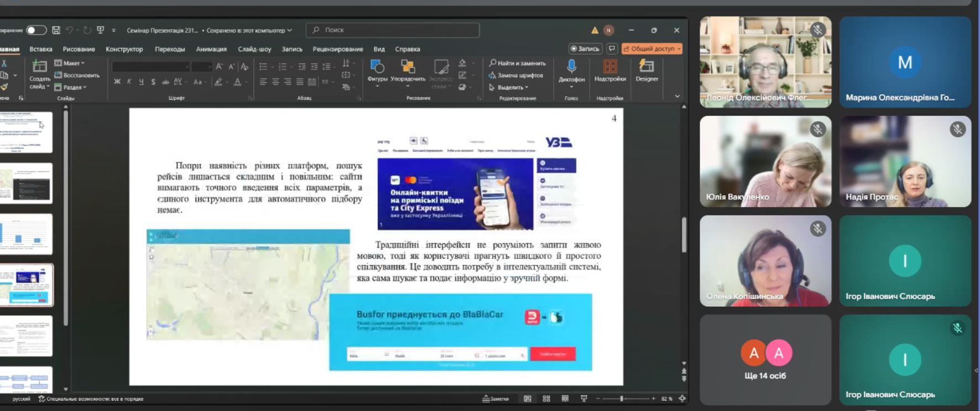This screenshot has height=411, width=980.
Task: Toggle bold (Ж) formatting
Action: coord(117,82)
